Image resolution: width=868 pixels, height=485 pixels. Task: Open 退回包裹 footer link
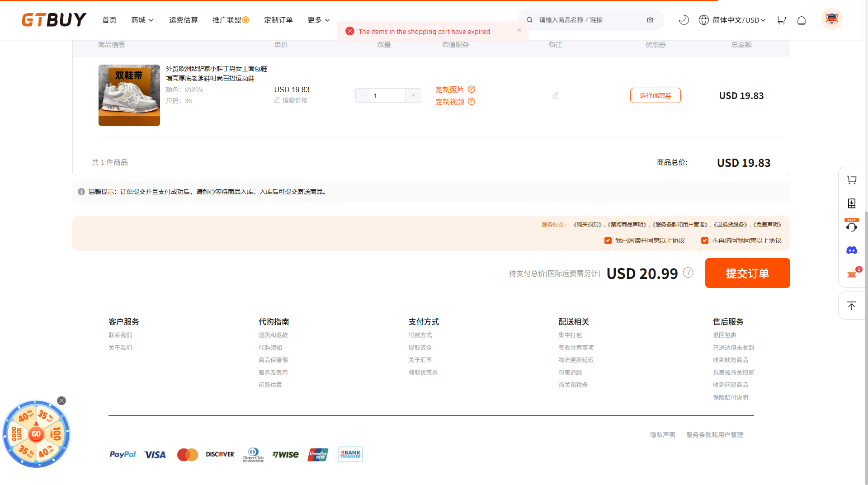pyautogui.click(x=725, y=335)
